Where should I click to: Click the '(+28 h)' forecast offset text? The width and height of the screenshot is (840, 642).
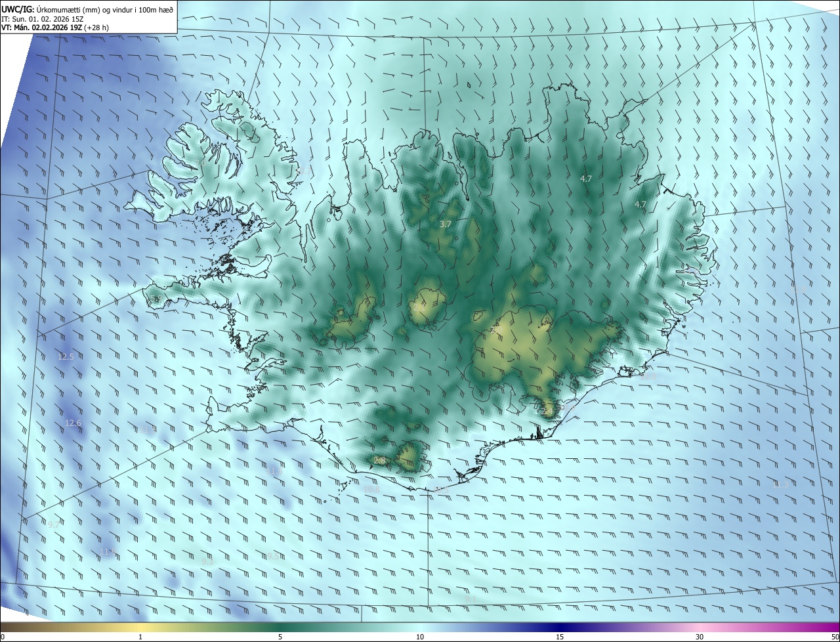click(96, 28)
